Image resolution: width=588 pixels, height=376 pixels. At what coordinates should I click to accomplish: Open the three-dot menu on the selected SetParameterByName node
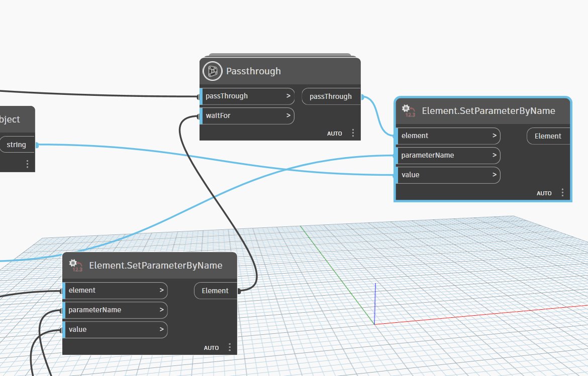[562, 192]
